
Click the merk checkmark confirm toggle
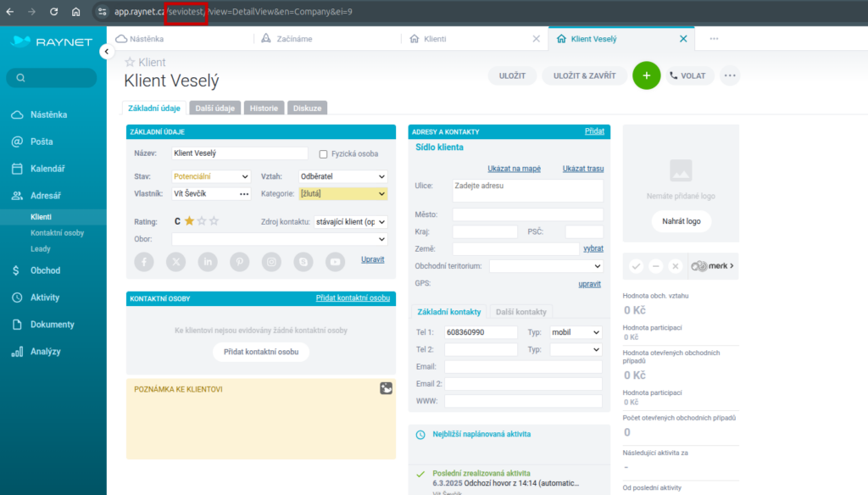pos(636,266)
